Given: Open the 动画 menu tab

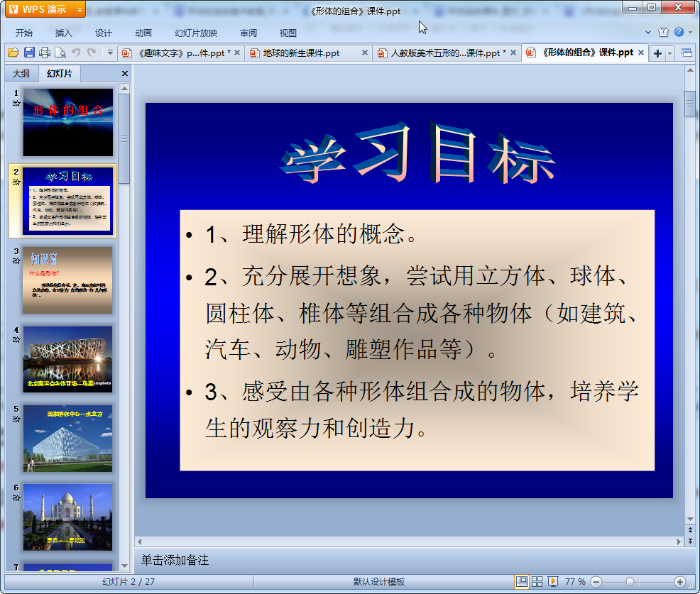Looking at the screenshot, I should (x=143, y=33).
